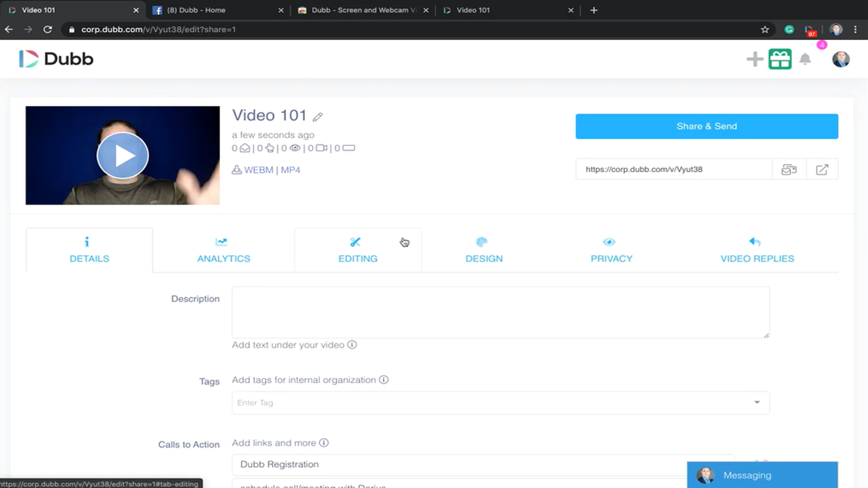Switch to the Details tab
Screen dimensions: 868x488
coord(89,250)
